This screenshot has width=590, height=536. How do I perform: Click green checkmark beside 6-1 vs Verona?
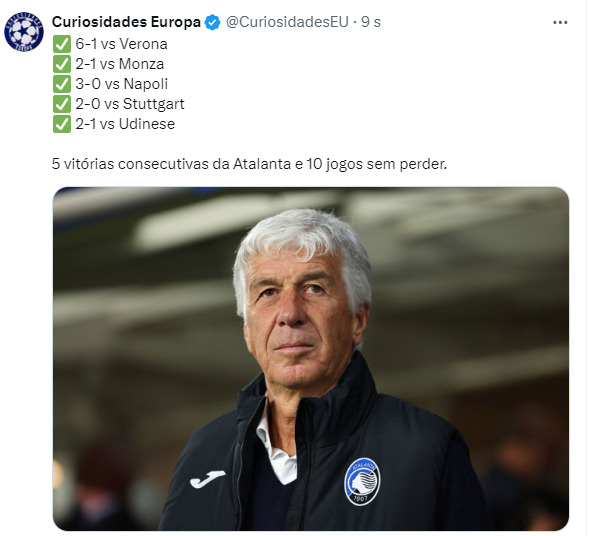(62, 44)
